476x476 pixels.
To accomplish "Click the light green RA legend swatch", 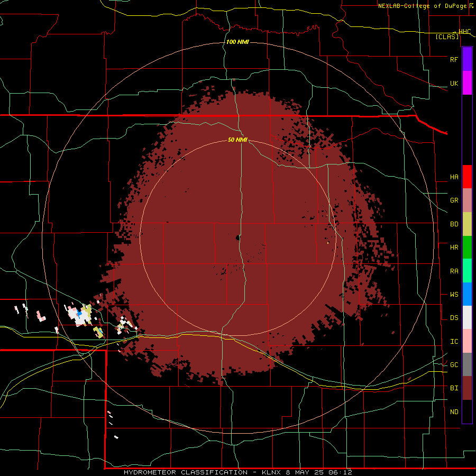I will [x=467, y=271].
